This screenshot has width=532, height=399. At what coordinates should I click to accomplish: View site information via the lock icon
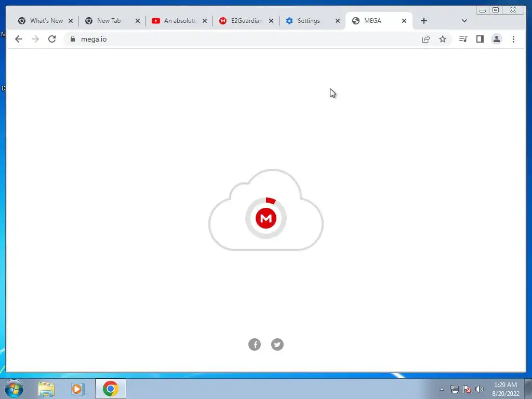tap(72, 39)
